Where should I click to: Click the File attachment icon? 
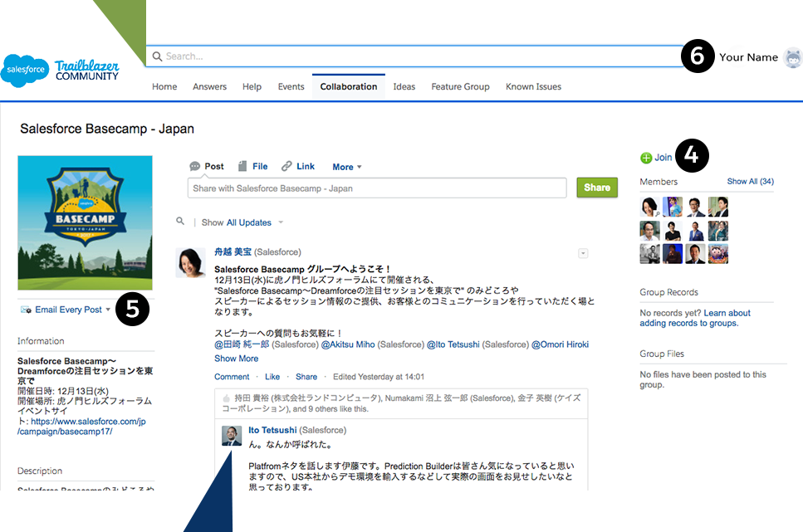tap(242, 167)
